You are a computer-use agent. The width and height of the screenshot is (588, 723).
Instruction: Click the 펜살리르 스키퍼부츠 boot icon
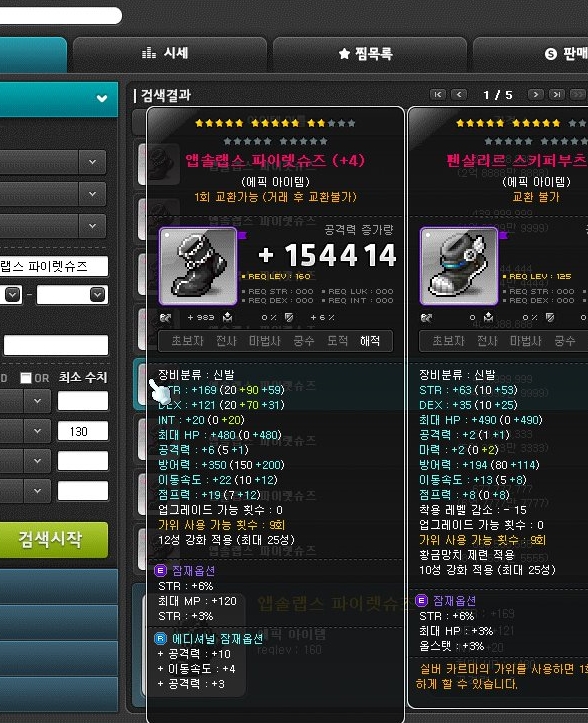point(459,266)
